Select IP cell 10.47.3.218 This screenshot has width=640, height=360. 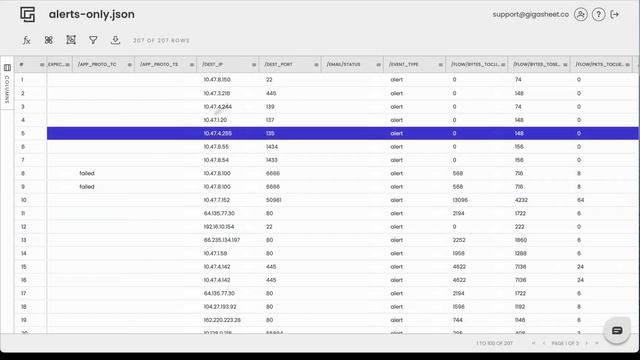(x=217, y=93)
